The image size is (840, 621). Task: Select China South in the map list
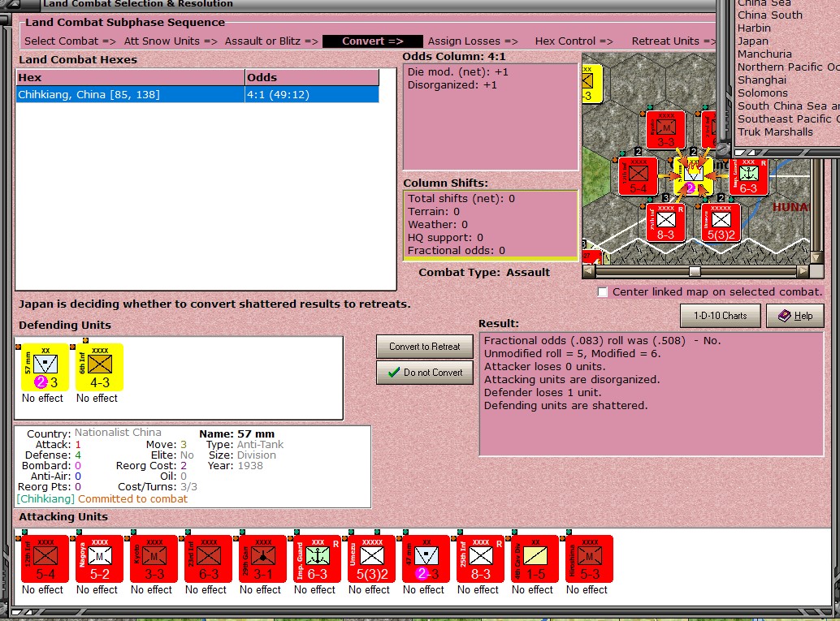pos(770,15)
